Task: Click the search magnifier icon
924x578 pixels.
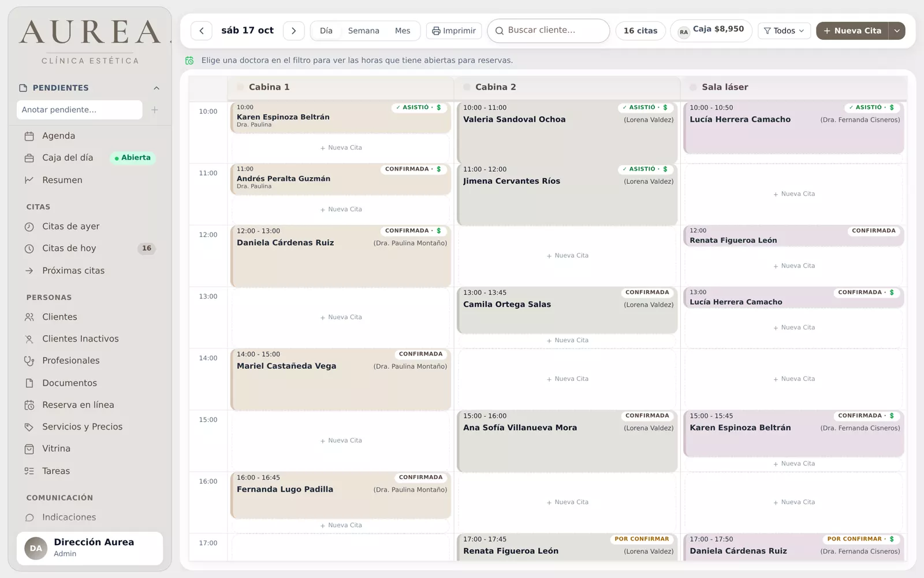Action: [x=499, y=31]
